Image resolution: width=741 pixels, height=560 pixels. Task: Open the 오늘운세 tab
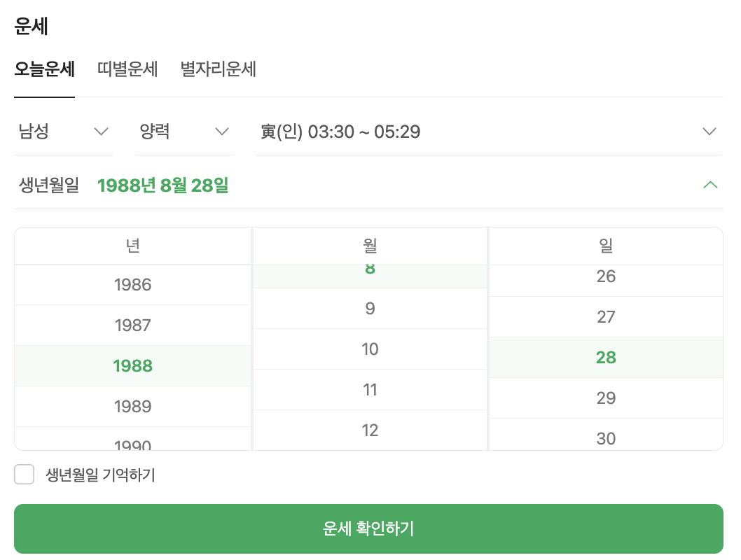point(44,70)
